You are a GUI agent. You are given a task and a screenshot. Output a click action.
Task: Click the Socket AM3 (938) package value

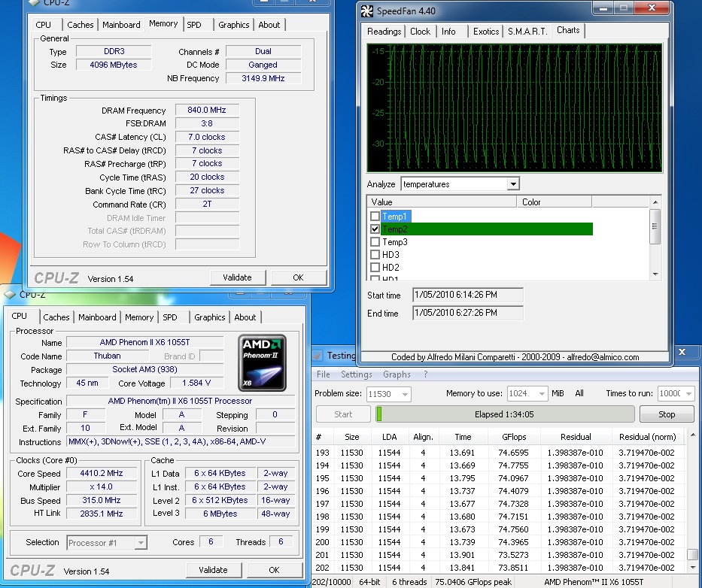pyautogui.click(x=144, y=370)
